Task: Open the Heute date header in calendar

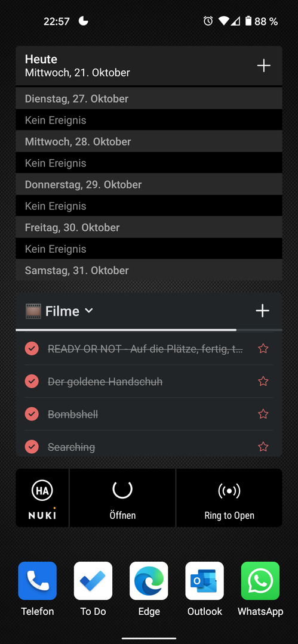Action: [78, 66]
